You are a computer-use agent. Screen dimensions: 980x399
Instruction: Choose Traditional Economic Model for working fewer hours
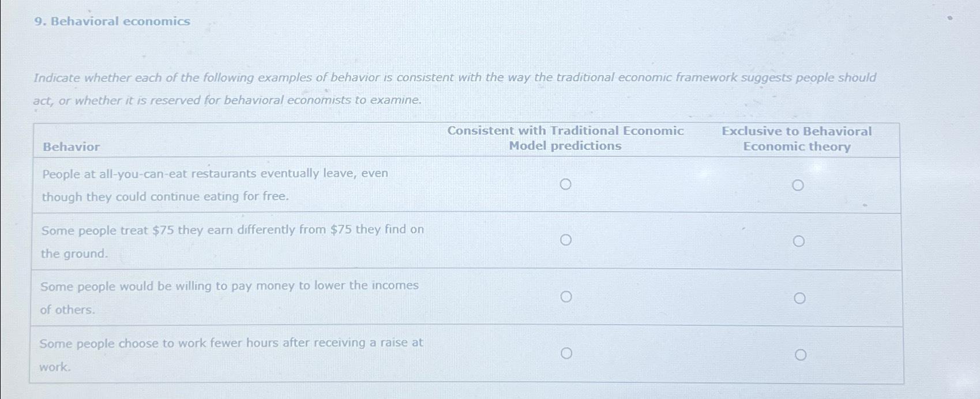pos(566,353)
